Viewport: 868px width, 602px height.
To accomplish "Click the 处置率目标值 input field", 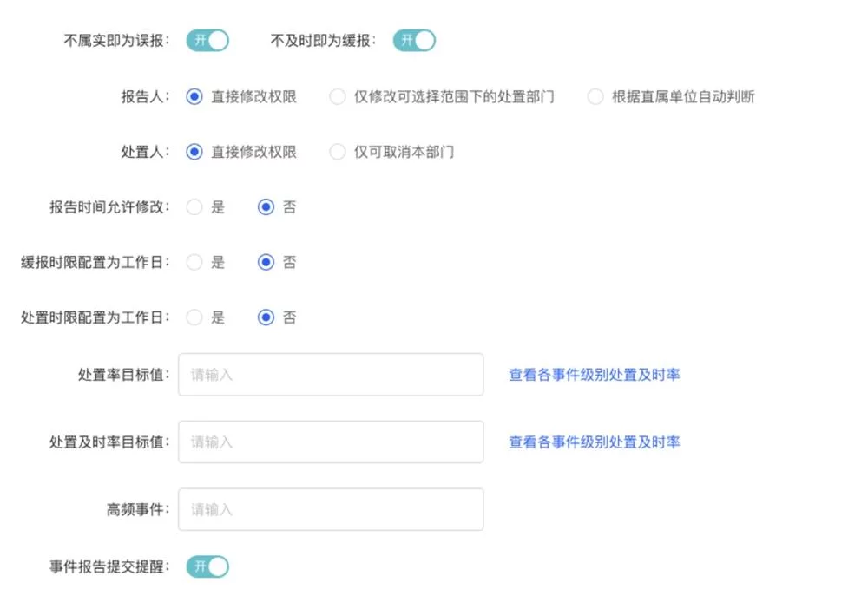I will 330,374.
